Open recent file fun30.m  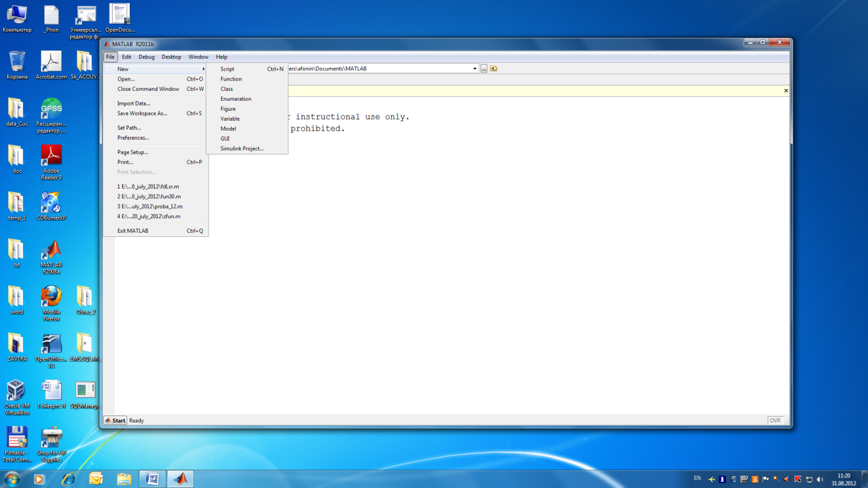(x=156, y=196)
